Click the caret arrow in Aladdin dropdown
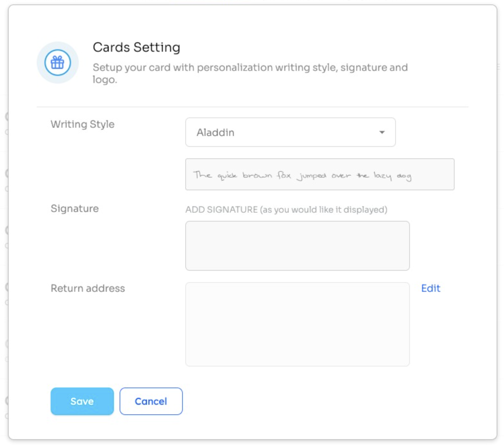The image size is (504, 445). pyautogui.click(x=382, y=132)
